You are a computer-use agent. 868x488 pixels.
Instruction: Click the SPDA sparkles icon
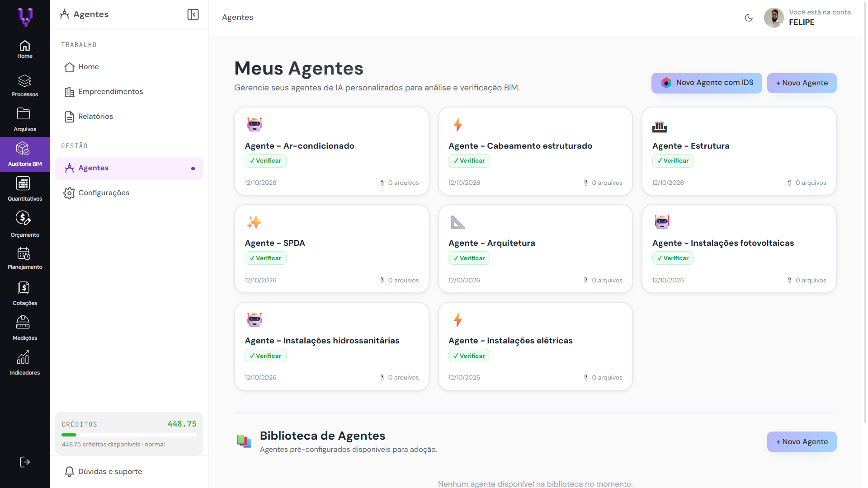(255, 222)
